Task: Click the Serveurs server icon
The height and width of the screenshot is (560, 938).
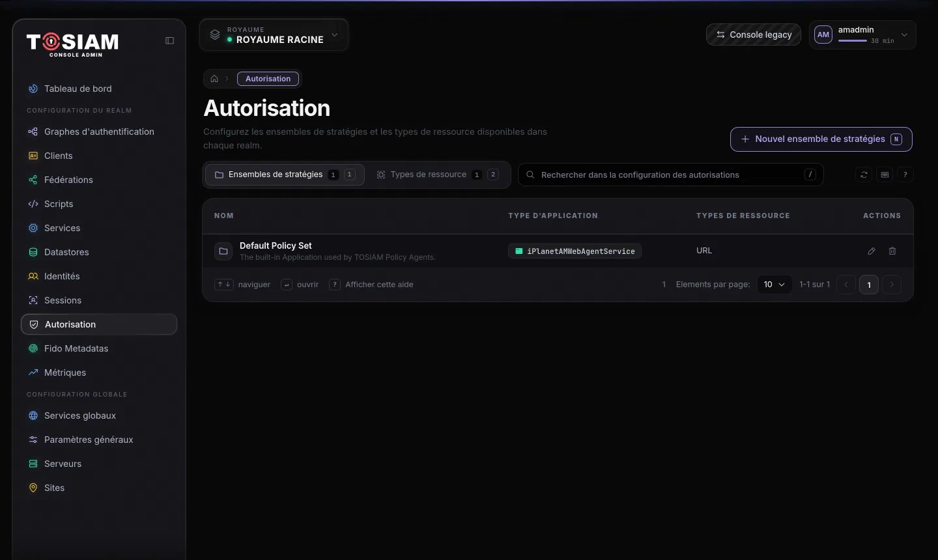Action: [33, 464]
